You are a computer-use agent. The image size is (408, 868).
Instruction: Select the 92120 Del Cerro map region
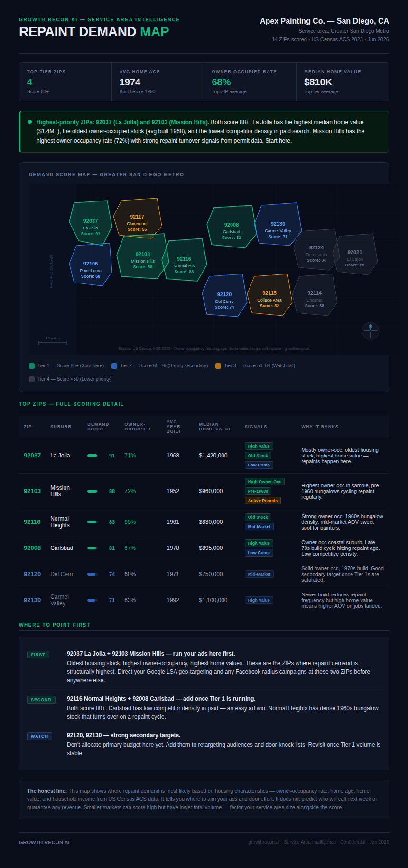224,295
